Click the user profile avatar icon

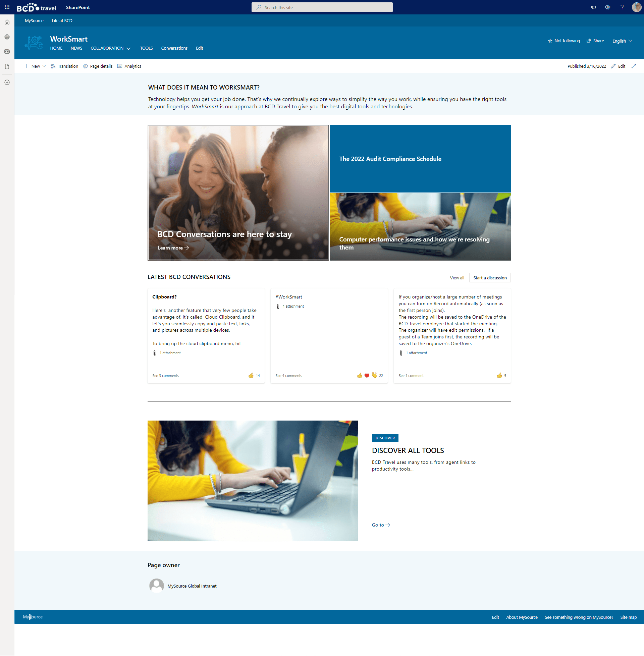[636, 7]
